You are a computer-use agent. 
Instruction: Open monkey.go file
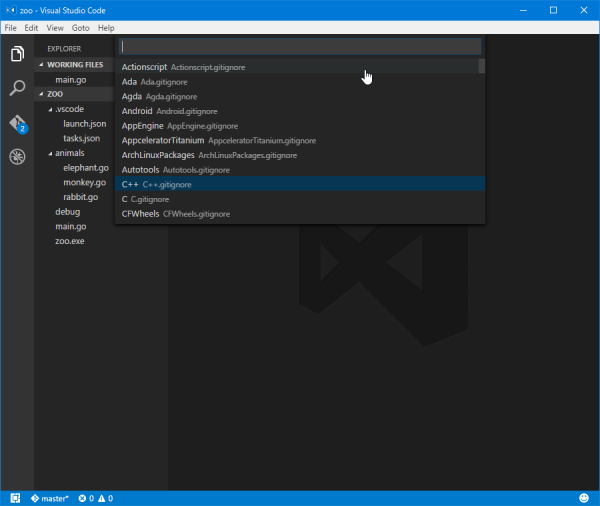85,183
